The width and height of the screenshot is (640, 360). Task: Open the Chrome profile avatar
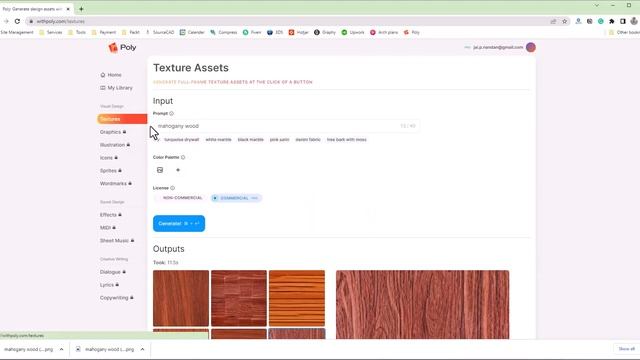[x=634, y=21]
